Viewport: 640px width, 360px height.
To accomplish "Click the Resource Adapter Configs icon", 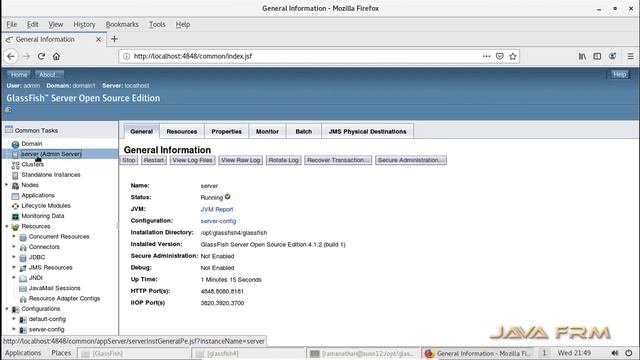I will tap(23, 299).
